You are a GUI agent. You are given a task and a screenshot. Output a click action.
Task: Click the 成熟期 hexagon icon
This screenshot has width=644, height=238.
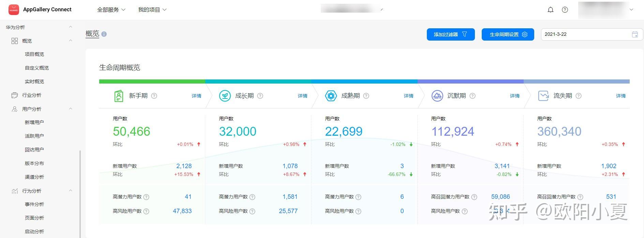point(331,96)
